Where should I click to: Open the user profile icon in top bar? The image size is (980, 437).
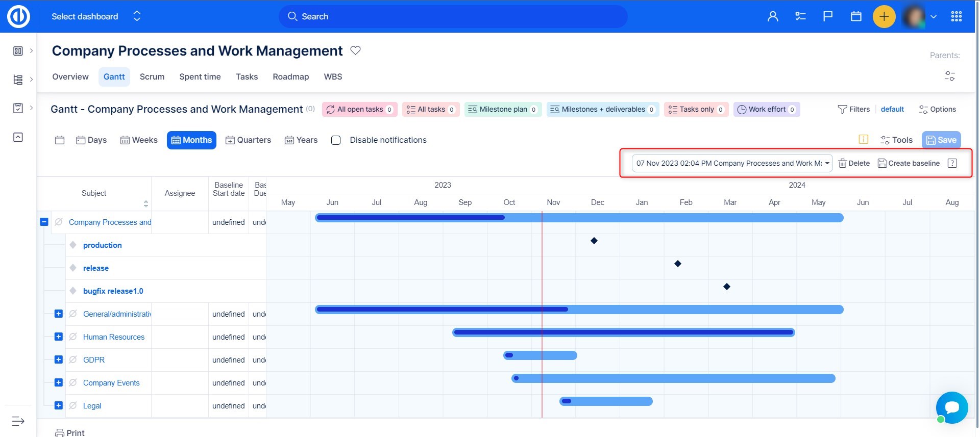coord(773,16)
